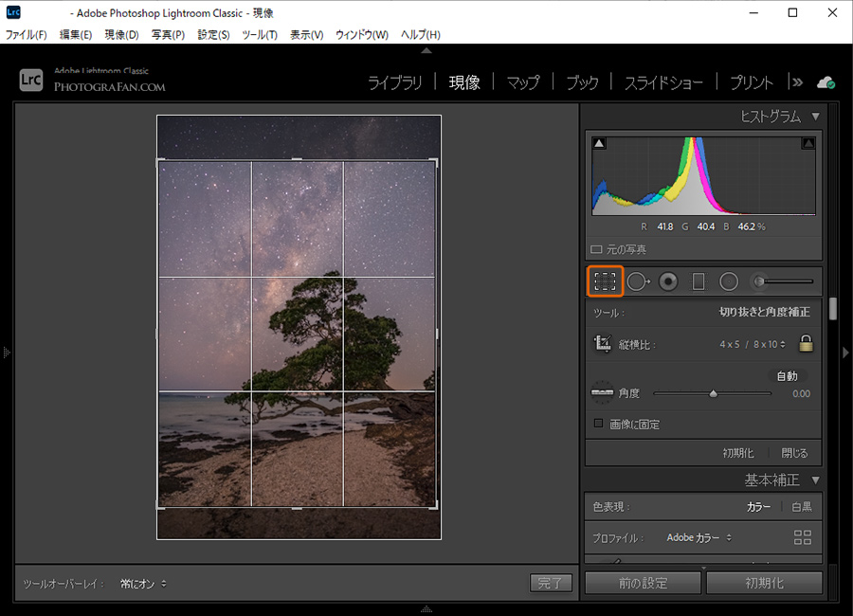This screenshot has height=616, width=853.
Task: Toggle the 元の写真 original photo option
Action: [x=619, y=250]
